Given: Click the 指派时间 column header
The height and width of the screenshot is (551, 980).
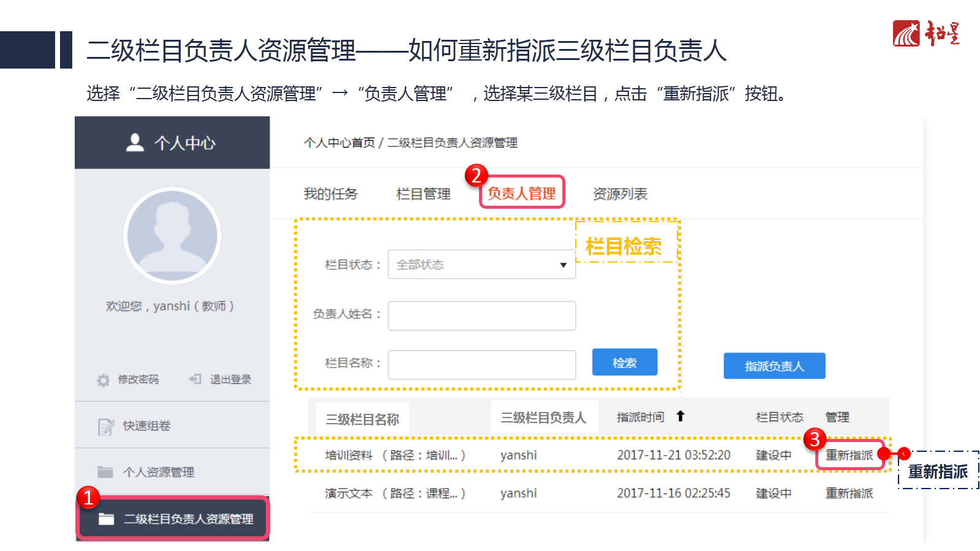Looking at the screenshot, I should [640, 417].
